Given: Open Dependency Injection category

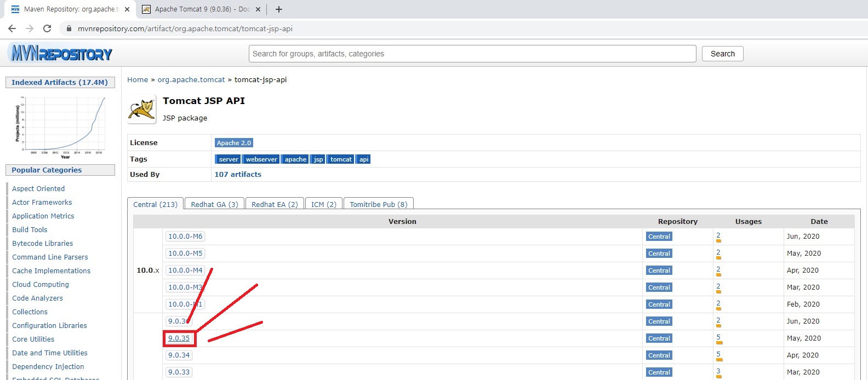Looking at the screenshot, I should 48,366.
